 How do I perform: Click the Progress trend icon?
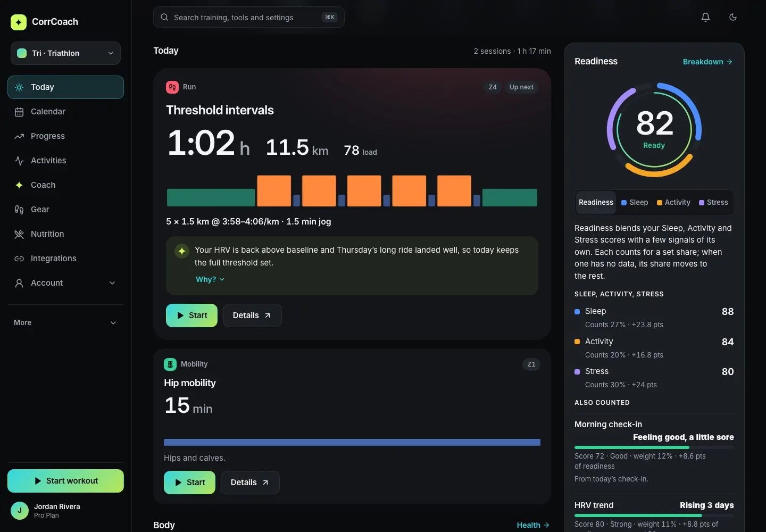19,136
